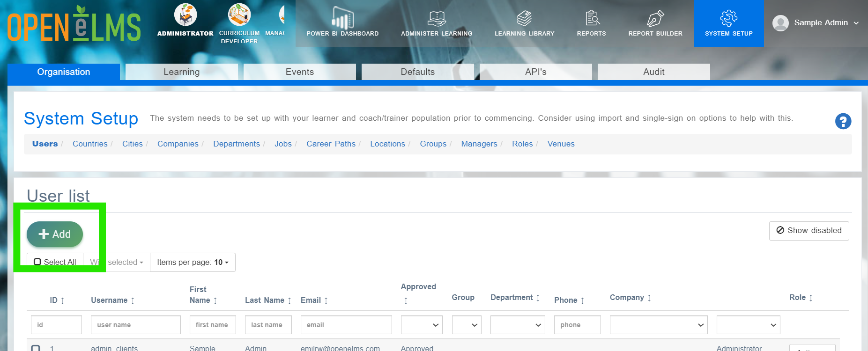Open the Approved filter dropdown

tap(422, 325)
